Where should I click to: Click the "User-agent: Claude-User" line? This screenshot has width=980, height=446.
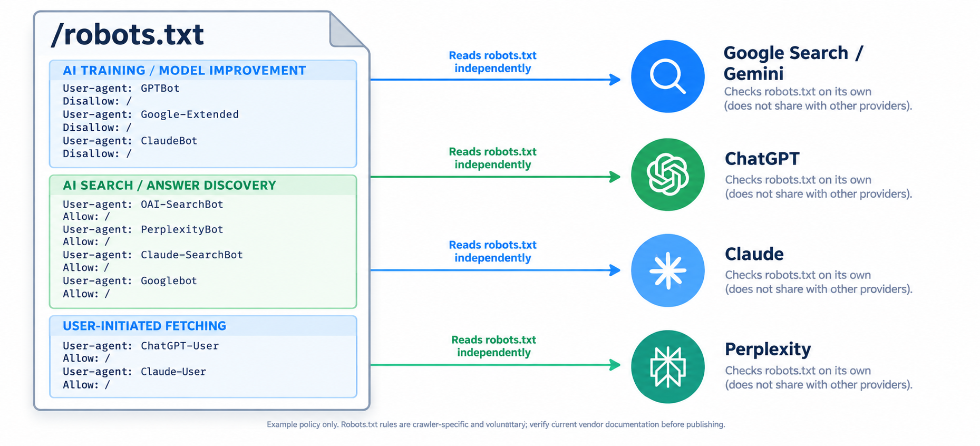(x=134, y=372)
